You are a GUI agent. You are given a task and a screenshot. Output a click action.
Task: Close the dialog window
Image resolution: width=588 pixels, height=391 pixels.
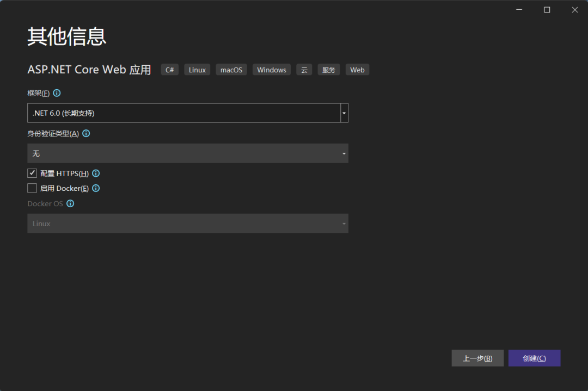coord(575,10)
